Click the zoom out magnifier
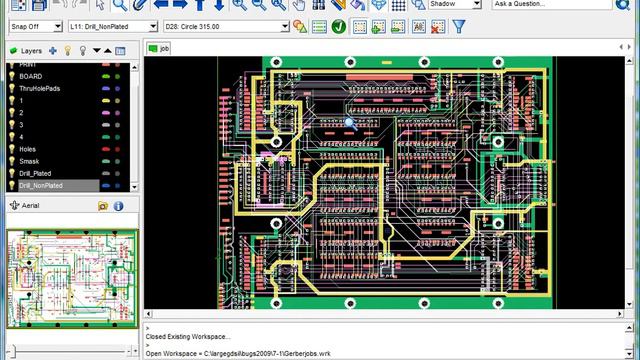This screenshot has width=640, height=360. [x=259, y=4]
